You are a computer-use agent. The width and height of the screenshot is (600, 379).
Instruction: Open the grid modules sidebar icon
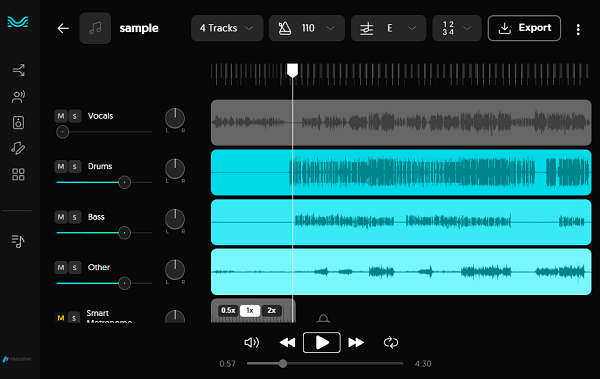click(x=18, y=175)
